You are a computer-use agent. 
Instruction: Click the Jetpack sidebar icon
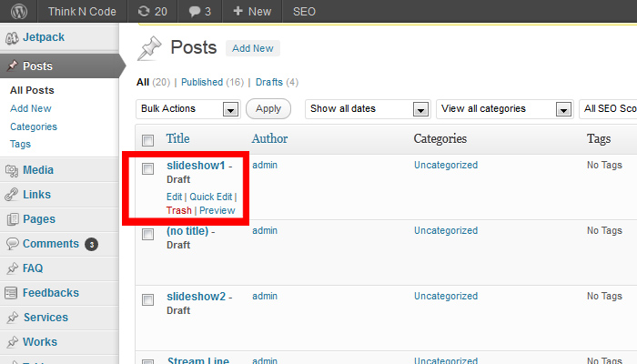point(12,38)
